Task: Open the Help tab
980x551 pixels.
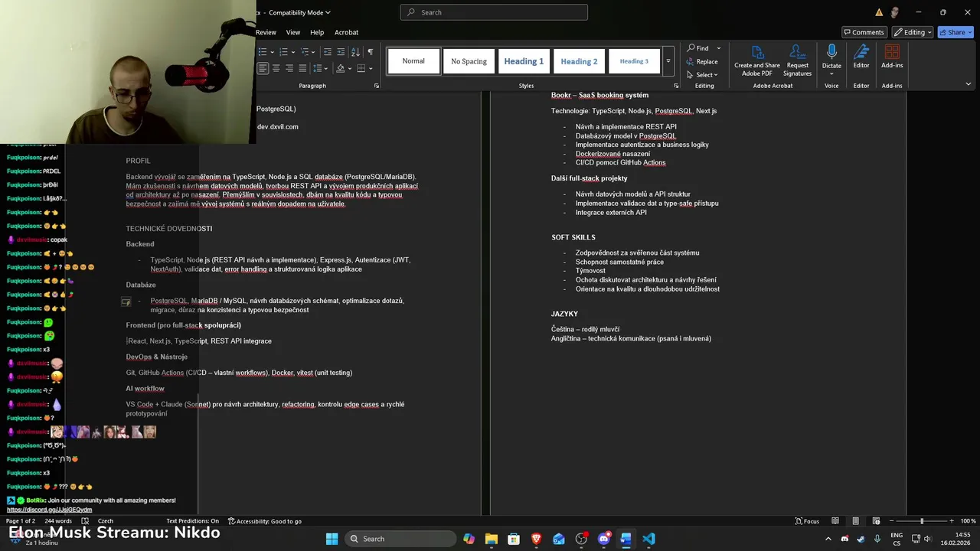Action: click(317, 32)
